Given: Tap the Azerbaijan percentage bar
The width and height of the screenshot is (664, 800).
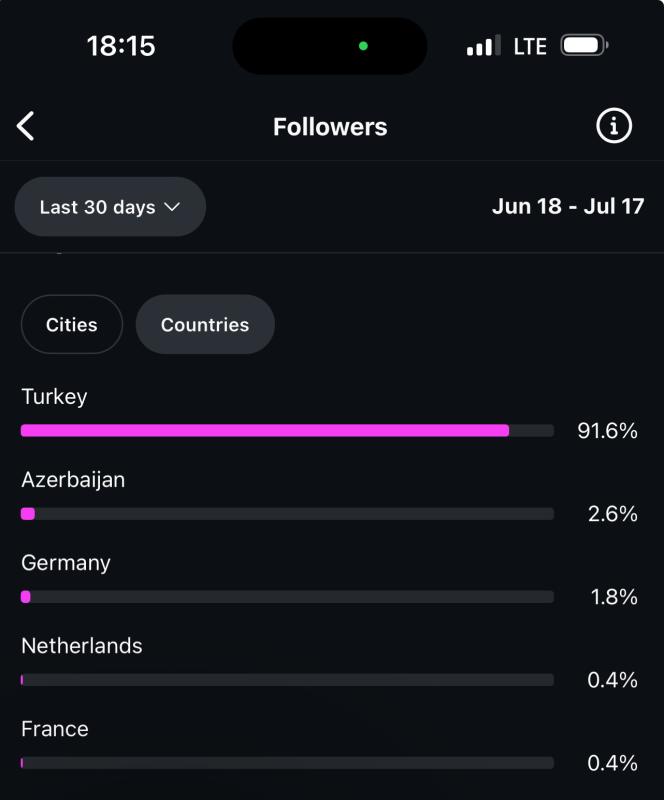Looking at the screenshot, I should [287, 514].
